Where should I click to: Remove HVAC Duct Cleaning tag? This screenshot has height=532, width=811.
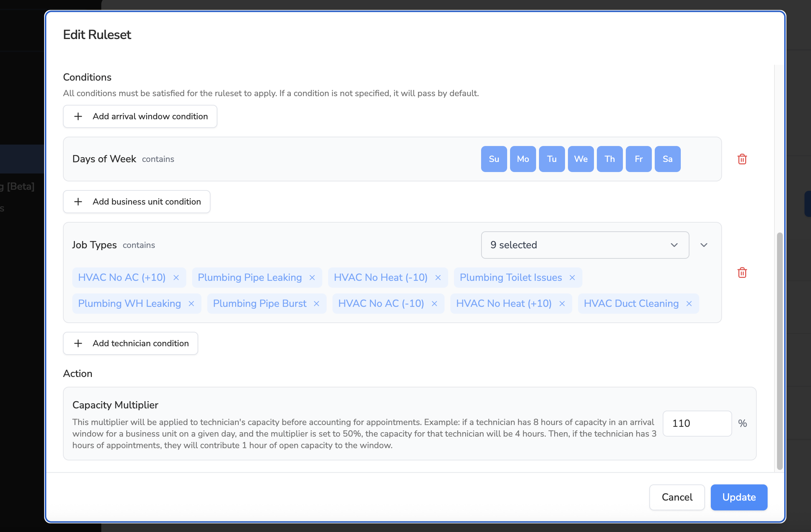tap(689, 304)
